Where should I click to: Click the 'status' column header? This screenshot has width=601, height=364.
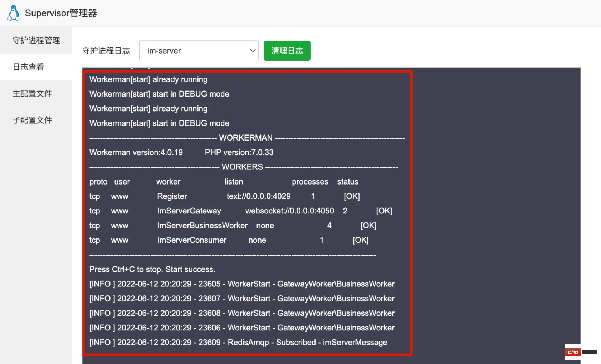point(347,182)
